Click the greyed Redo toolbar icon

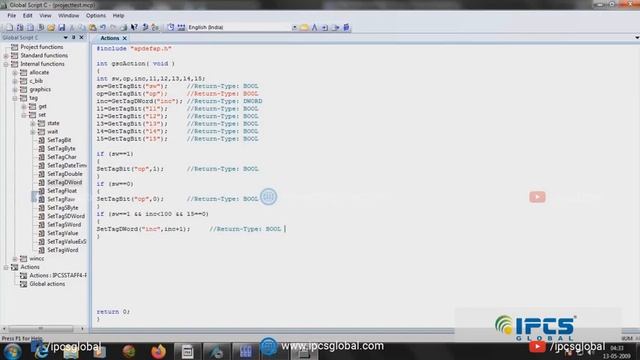(x=113, y=27)
